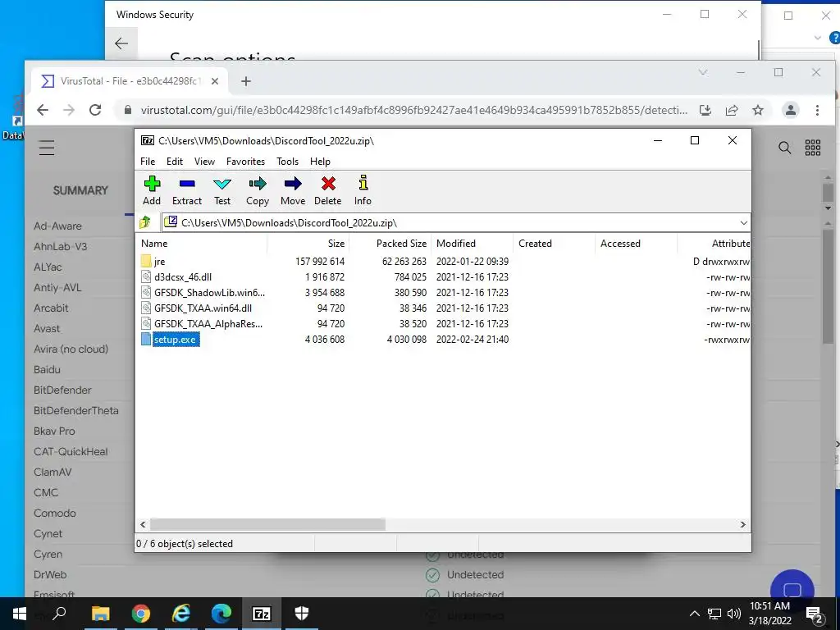Click the Test archive toolbar icon
This screenshot has height=630, width=840.
[222, 190]
